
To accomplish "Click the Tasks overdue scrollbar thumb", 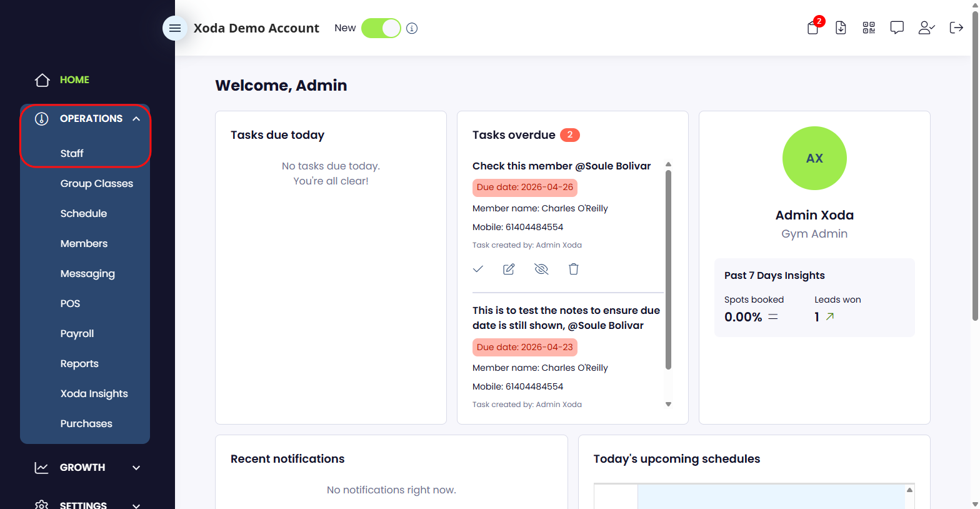I will [x=668, y=270].
